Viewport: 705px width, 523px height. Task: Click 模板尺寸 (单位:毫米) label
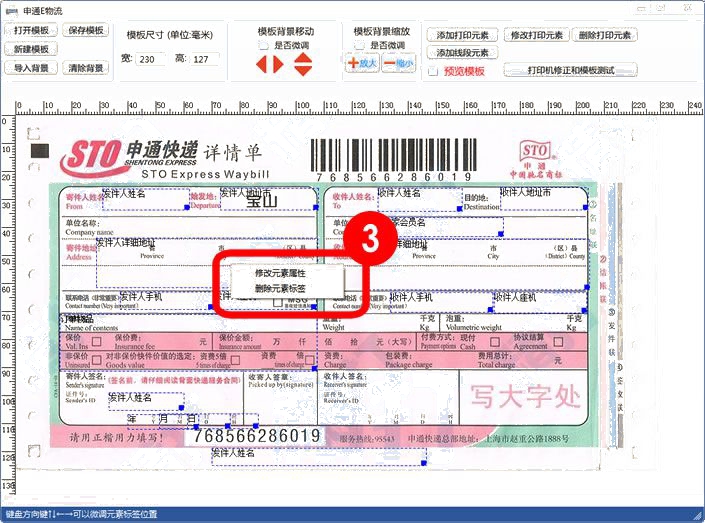click(170, 35)
